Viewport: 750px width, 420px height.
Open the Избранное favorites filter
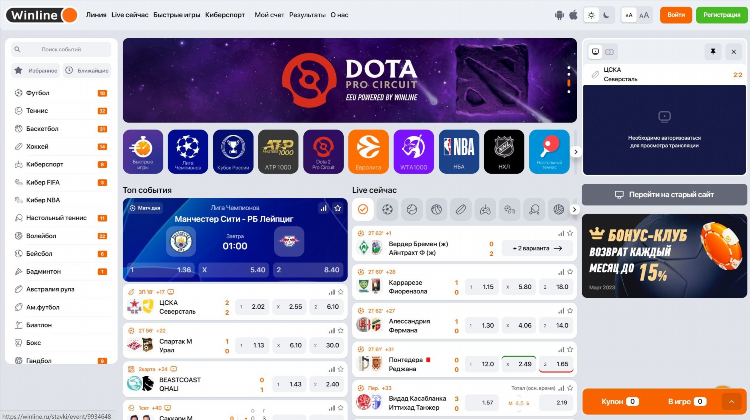(35, 70)
